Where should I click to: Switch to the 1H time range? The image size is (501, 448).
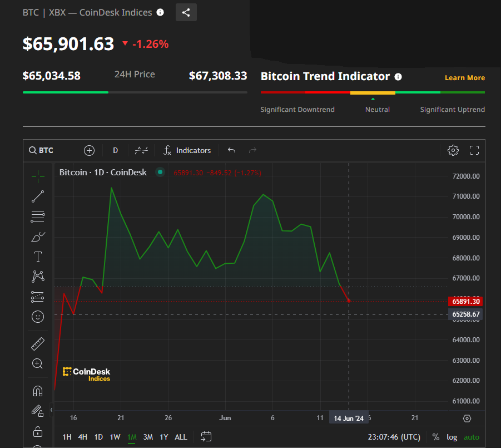tap(67, 437)
